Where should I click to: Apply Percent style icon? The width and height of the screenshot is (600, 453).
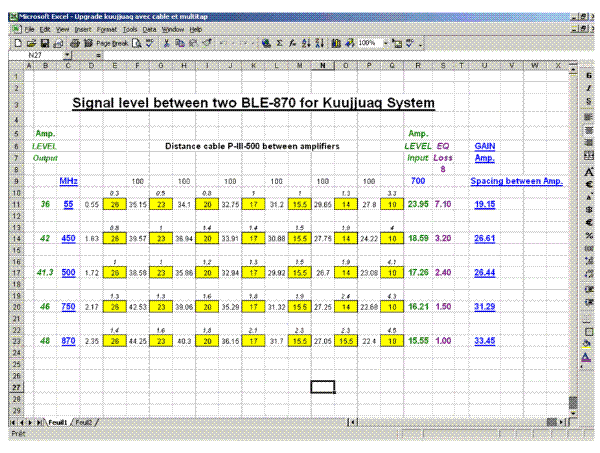coord(589,236)
